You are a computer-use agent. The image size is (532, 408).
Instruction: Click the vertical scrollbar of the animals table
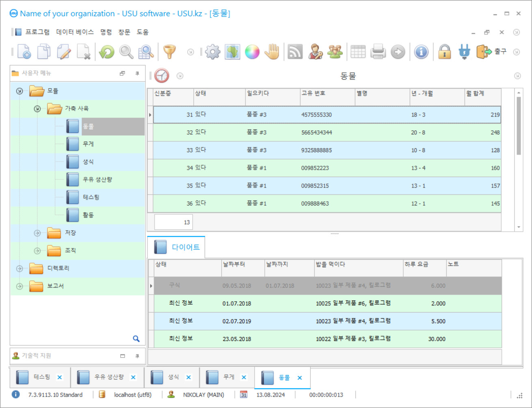tap(519, 126)
